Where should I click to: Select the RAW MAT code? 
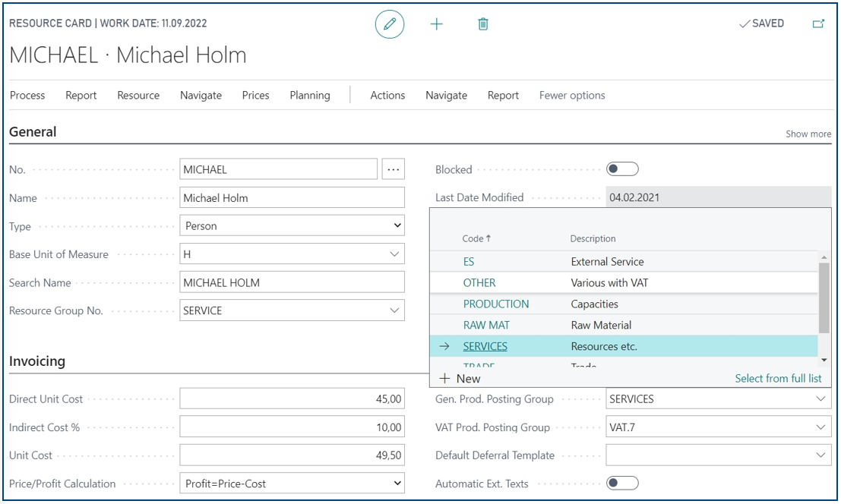pyautogui.click(x=486, y=325)
